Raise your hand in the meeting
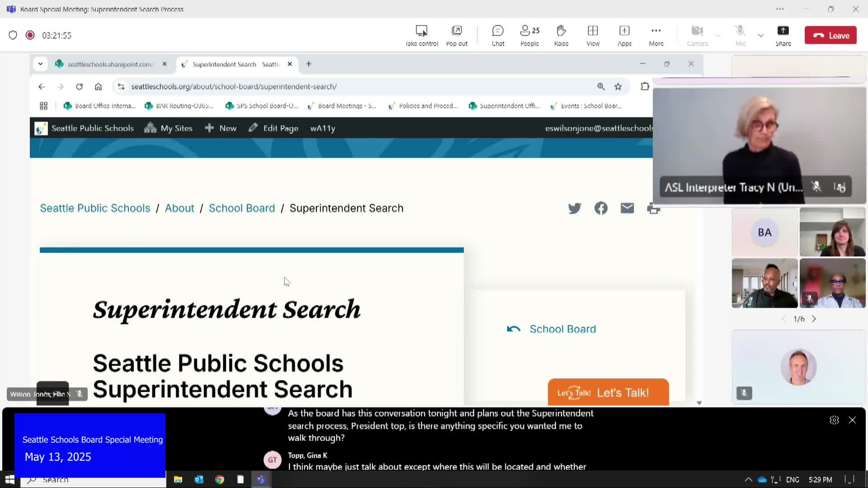 tap(561, 36)
